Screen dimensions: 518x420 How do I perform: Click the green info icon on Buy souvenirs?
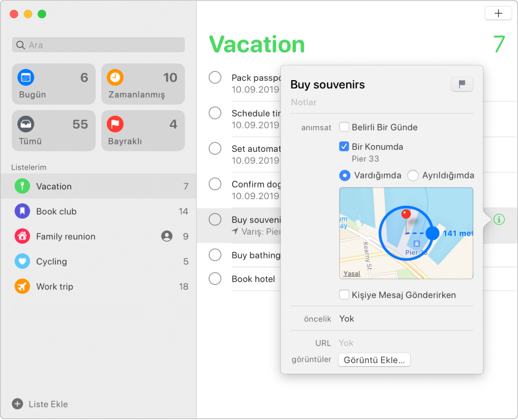(x=499, y=219)
